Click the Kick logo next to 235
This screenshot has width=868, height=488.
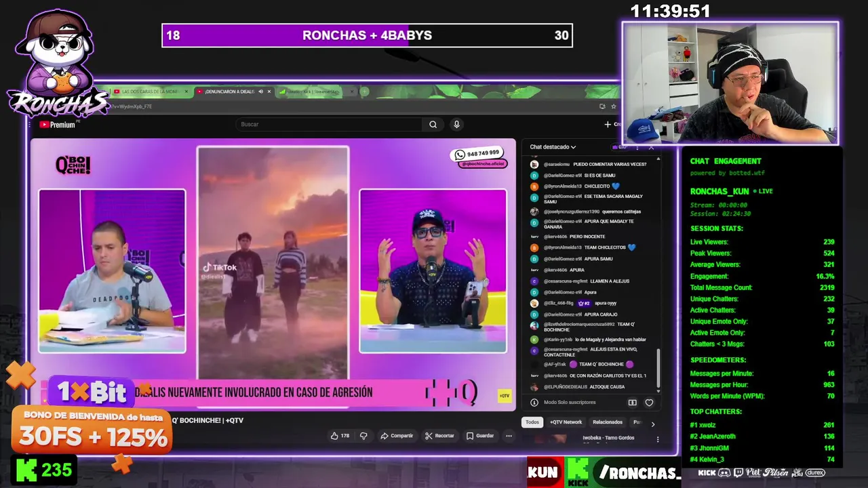tap(26, 470)
